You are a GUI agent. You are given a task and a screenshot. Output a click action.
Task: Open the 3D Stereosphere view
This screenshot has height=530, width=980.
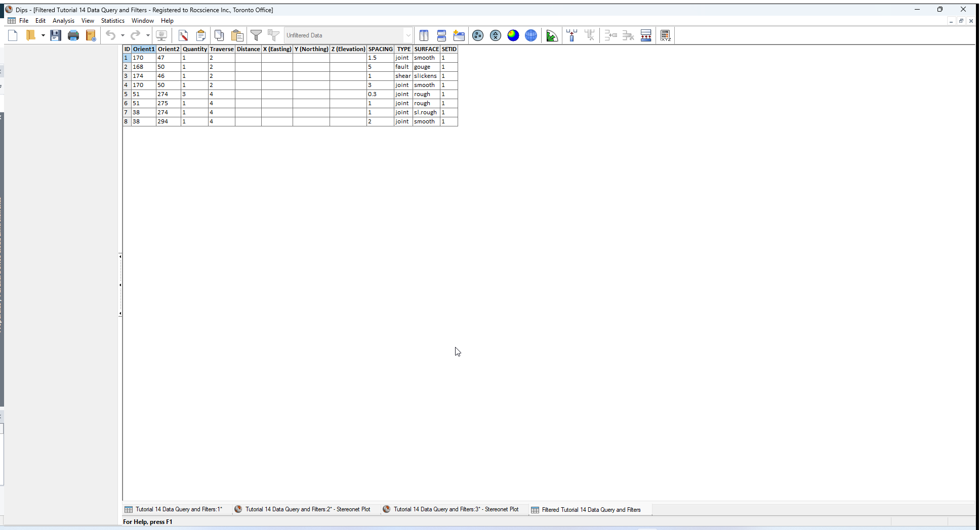[530, 35]
